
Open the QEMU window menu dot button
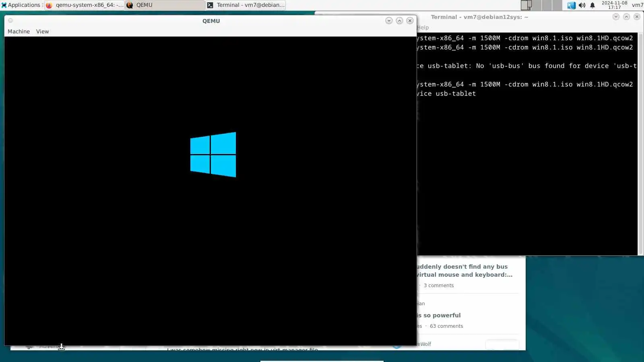[10, 21]
